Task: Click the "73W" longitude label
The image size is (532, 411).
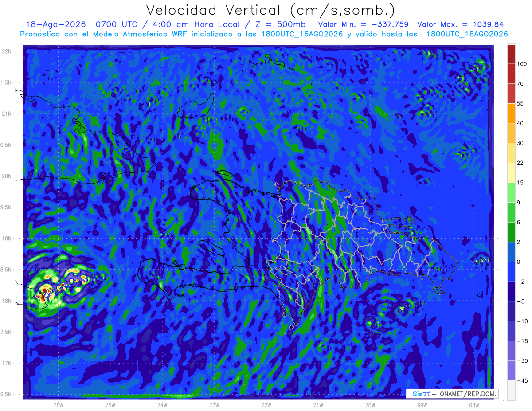Action: [214, 405]
